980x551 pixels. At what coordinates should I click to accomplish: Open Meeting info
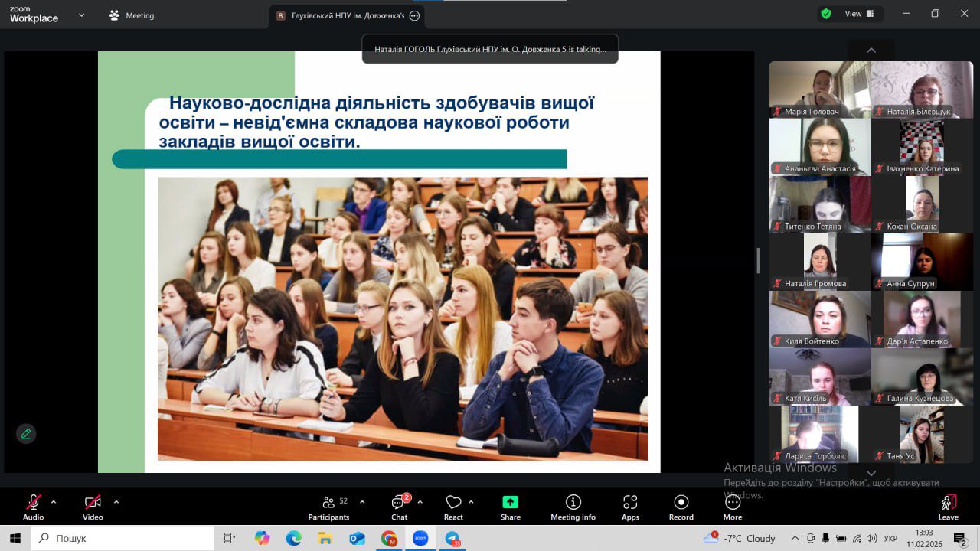[x=573, y=506]
